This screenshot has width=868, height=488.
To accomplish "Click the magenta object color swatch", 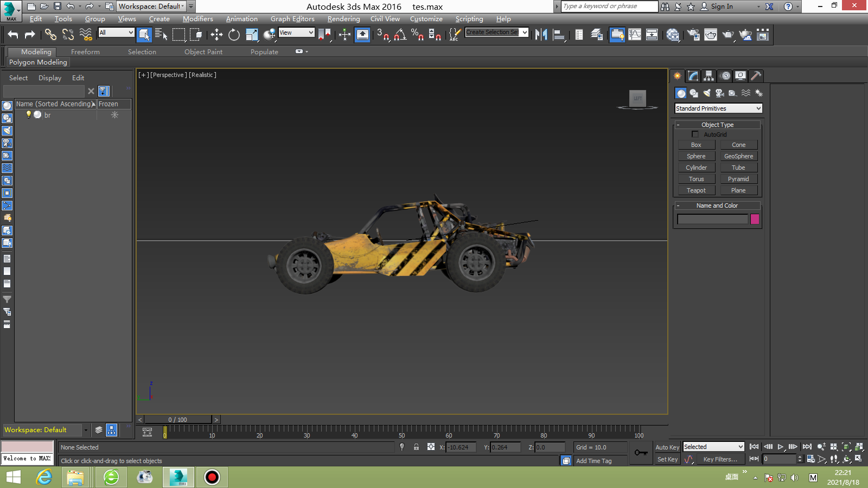I will pyautogui.click(x=755, y=219).
